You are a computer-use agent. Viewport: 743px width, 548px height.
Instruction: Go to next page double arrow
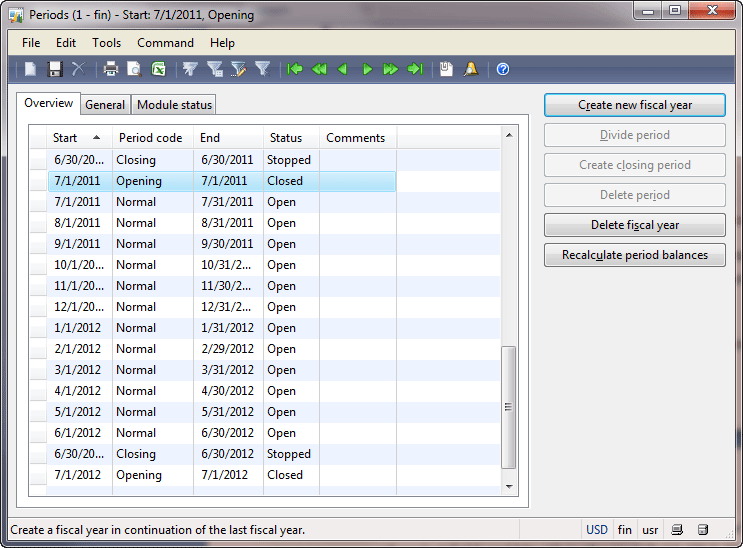coord(390,69)
